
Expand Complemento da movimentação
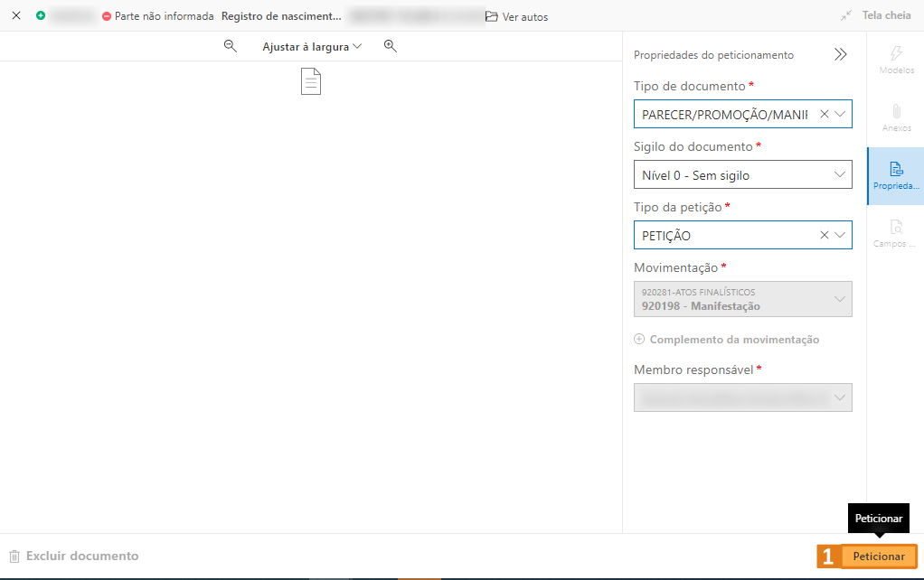tap(727, 340)
